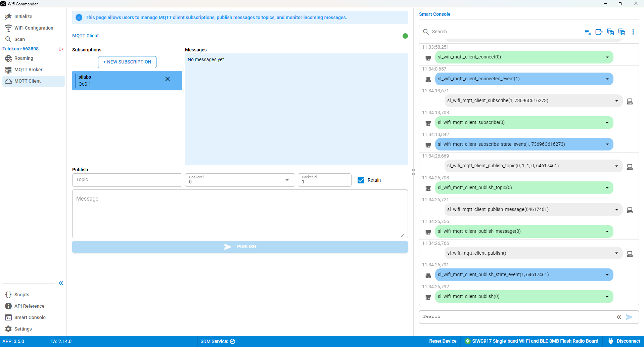Click the console search magnifier icon
The width and height of the screenshot is (644, 347).
[426, 32]
